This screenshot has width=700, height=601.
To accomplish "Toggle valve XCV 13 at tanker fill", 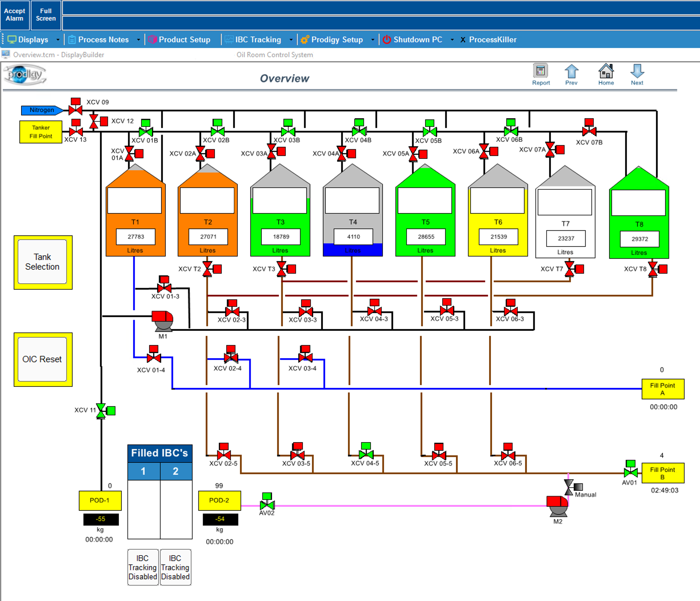I will click(x=76, y=128).
